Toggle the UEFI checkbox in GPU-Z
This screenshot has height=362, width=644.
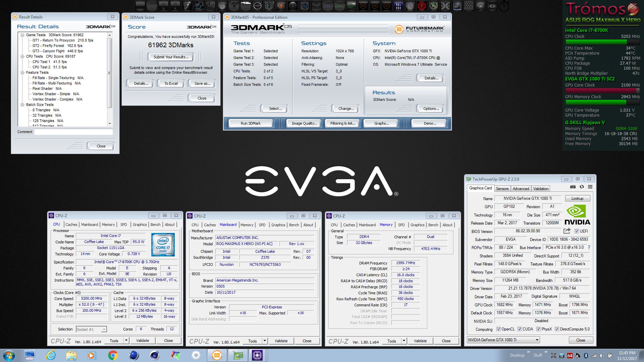coord(577,231)
